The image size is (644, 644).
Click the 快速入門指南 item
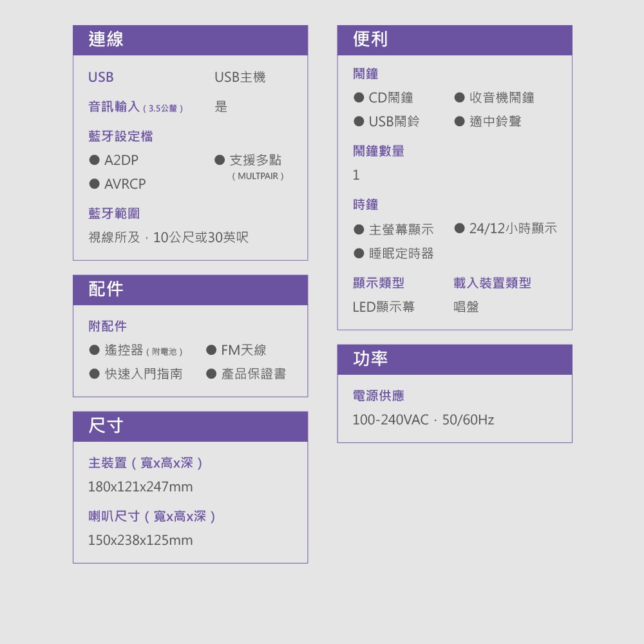tap(143, 374)
